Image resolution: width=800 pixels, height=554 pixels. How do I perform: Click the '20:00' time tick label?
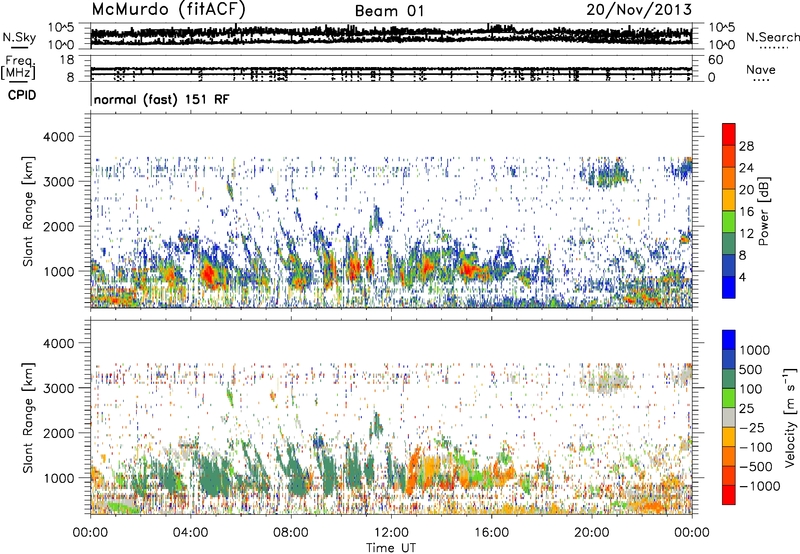592,533
